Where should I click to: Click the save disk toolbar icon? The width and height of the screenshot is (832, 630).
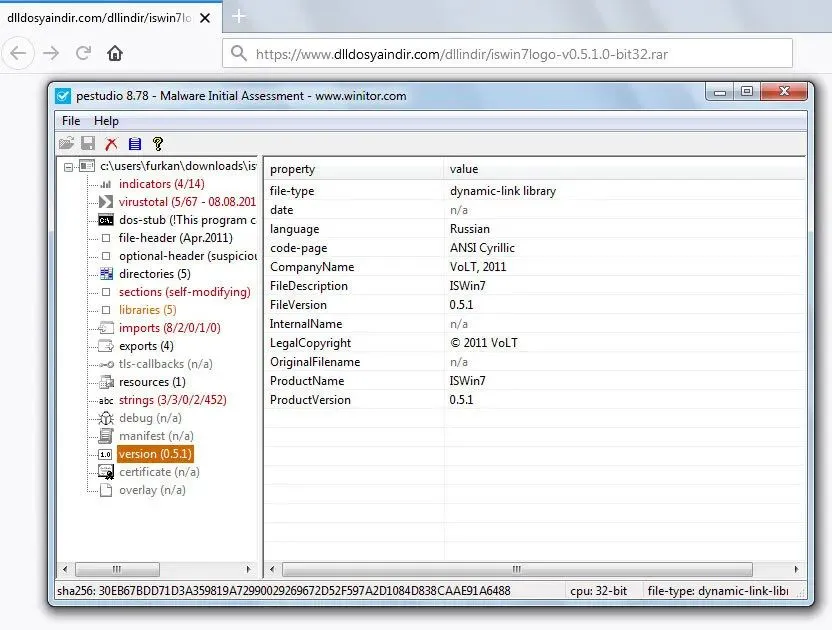coord(88,144)
